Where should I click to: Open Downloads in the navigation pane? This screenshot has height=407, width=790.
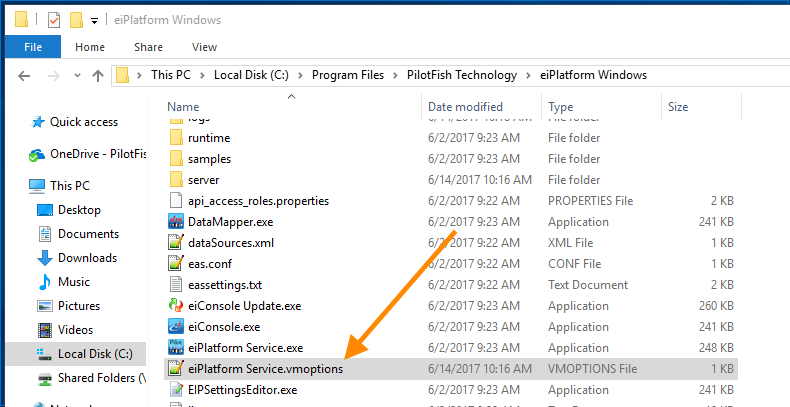click(x=87, y=258)
